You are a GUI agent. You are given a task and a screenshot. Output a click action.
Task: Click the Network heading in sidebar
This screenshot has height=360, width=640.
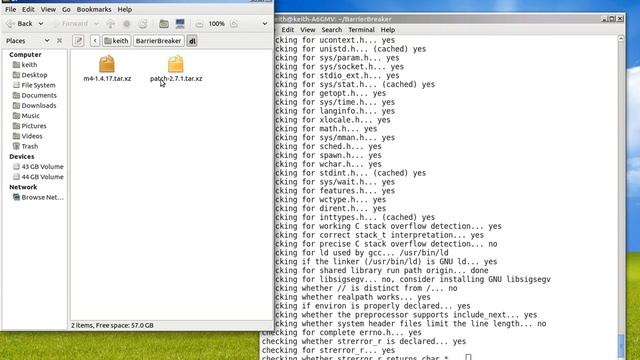coord(23,187)
